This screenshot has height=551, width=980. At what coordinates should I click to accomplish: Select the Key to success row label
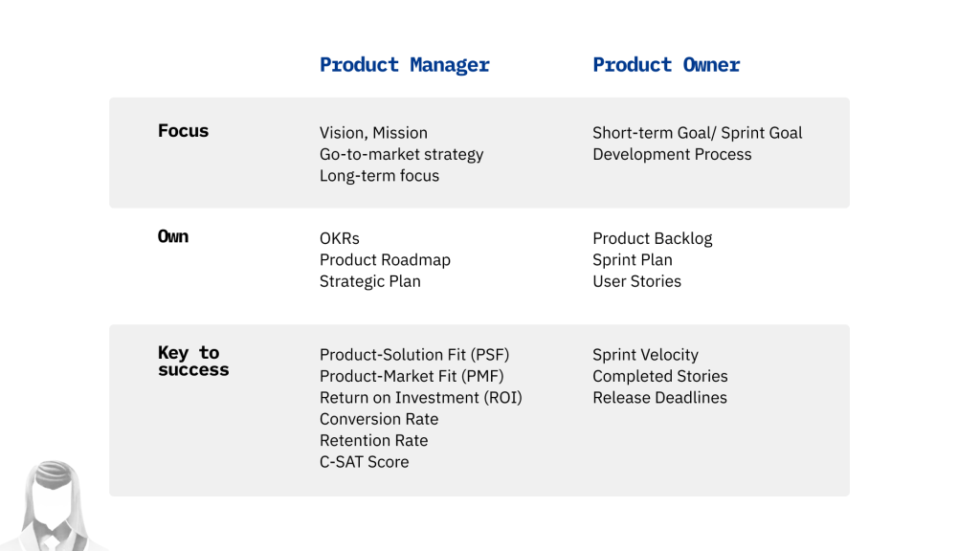(x=193, y=362)
